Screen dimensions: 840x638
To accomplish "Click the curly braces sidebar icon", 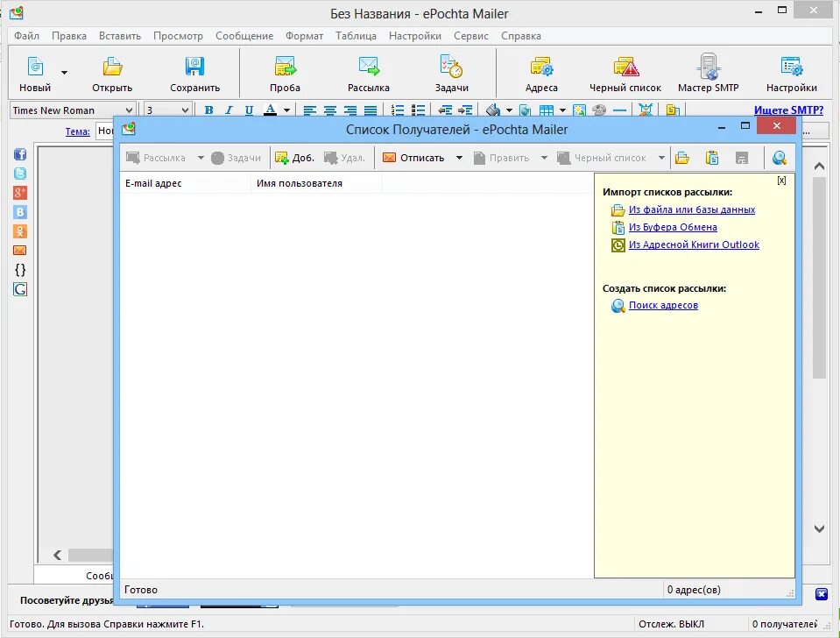I will pos(20,270).
